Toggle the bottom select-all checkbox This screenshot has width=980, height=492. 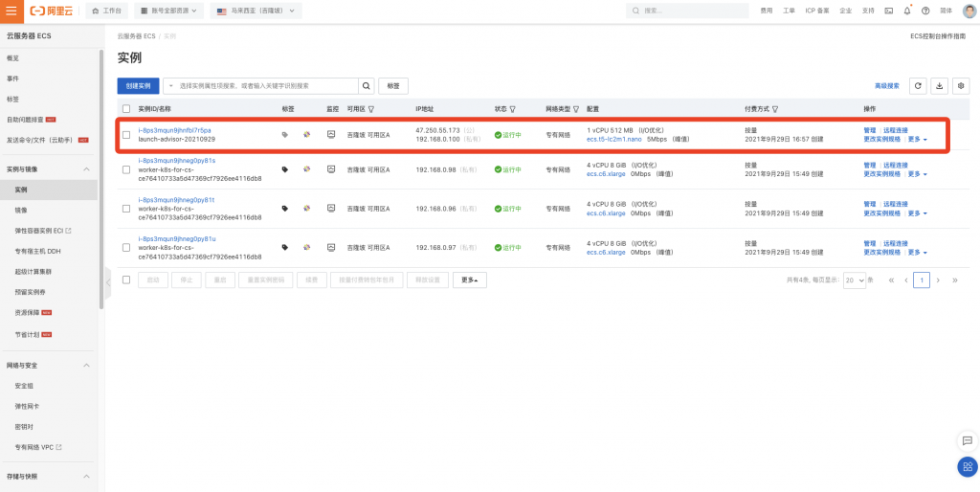[126, 280]
